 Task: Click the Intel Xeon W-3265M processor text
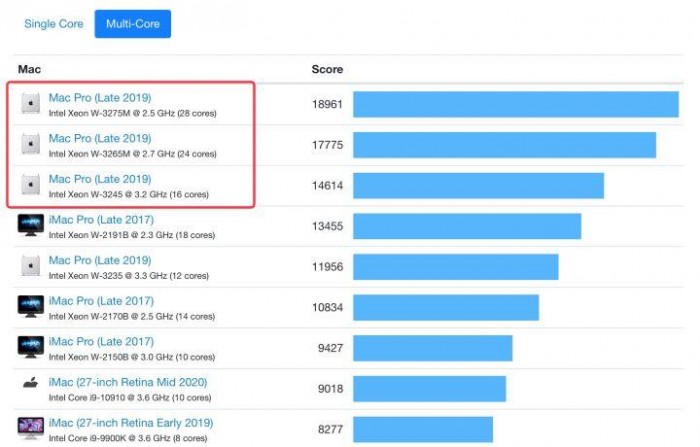(133, 154)
